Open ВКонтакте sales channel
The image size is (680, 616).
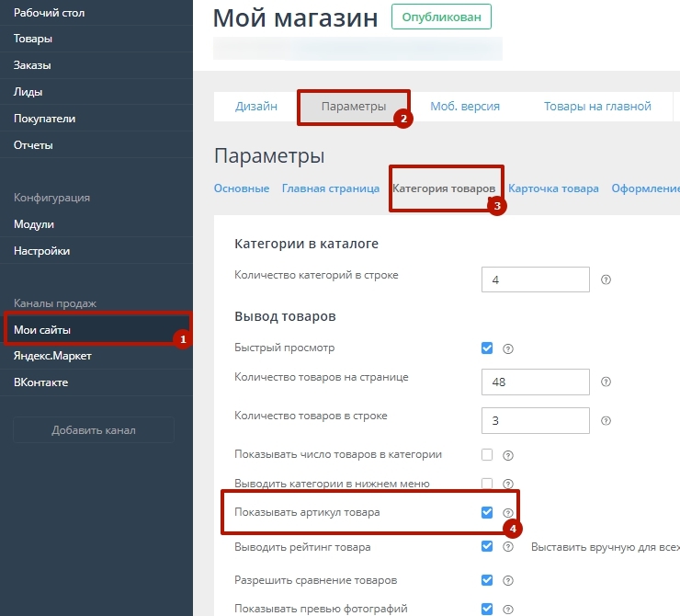tap(96, 382)
